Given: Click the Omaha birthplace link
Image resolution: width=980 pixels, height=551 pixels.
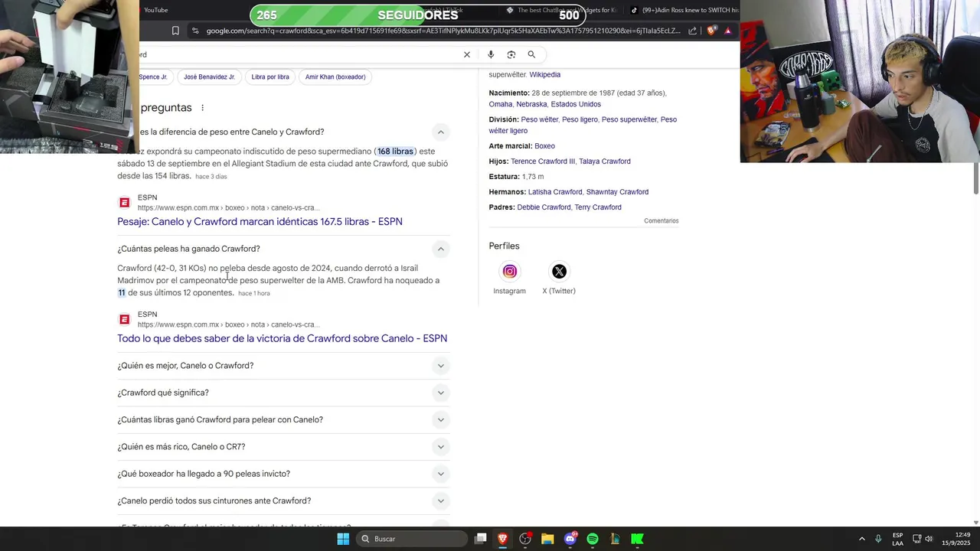Looking at the screenshot, I should coord(501,104).
